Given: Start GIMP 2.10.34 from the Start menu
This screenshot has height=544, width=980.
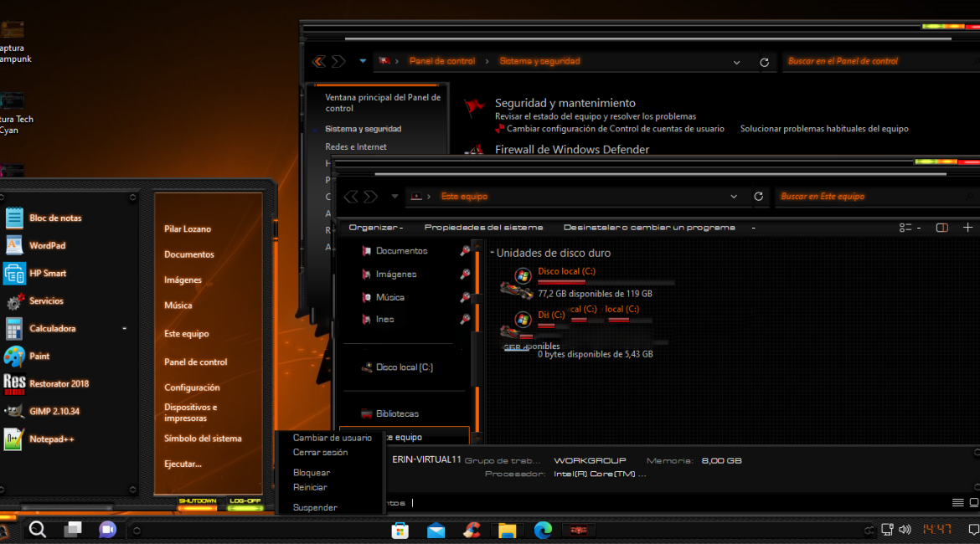Looking at the screenshot, I should click(54, 412).
